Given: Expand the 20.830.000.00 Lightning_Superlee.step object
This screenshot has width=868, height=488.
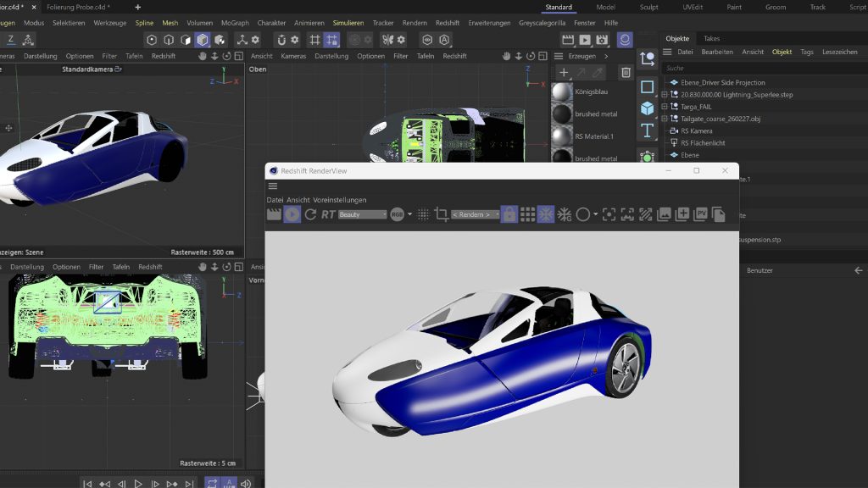Looking at the screenshot, I should 665,95.
